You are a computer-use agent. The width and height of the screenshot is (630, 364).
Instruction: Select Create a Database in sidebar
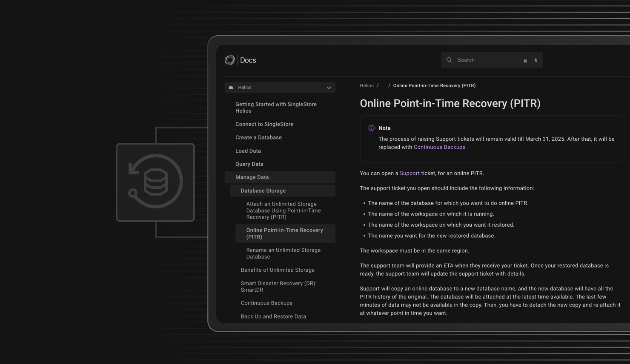click(x=258, y=137)
